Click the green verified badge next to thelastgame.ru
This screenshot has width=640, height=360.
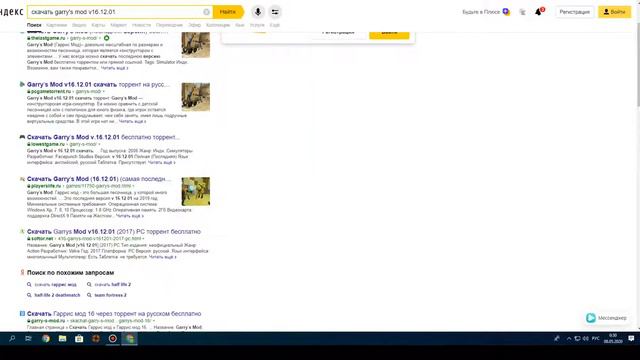(x=107, y=38)
